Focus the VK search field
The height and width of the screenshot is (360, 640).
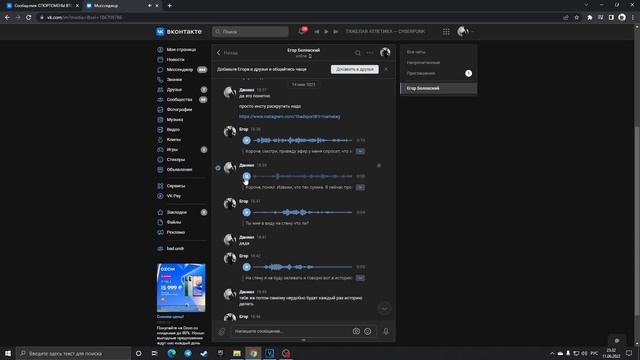(250, 31)
